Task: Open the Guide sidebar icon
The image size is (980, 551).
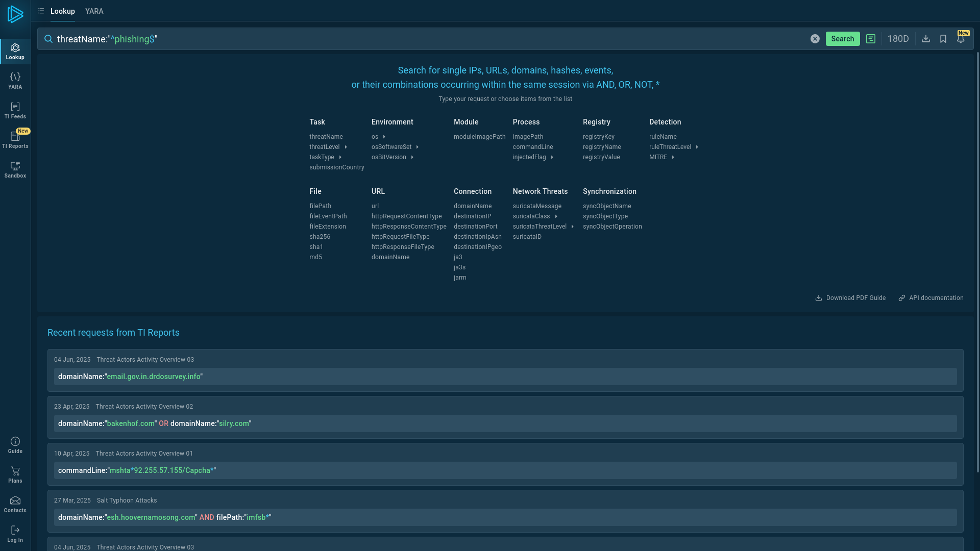Action: point(15,445)
